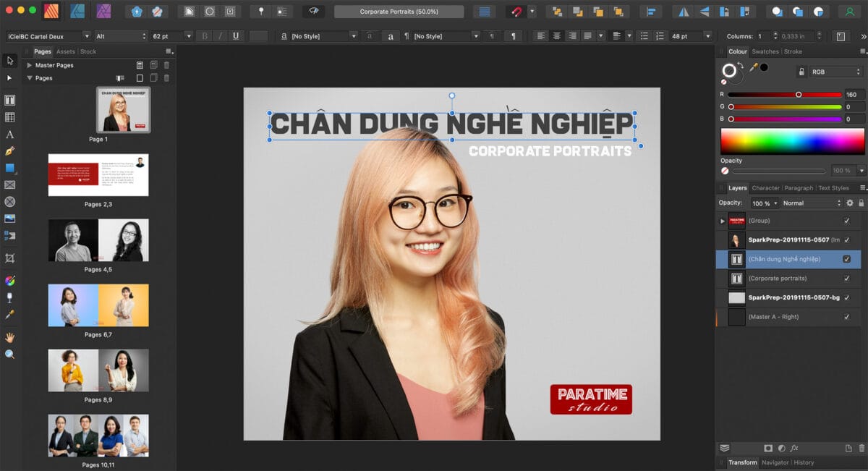Toggle visibility of Corporate portraits layer
Screen dimensions: 868x471
[847, 278]
